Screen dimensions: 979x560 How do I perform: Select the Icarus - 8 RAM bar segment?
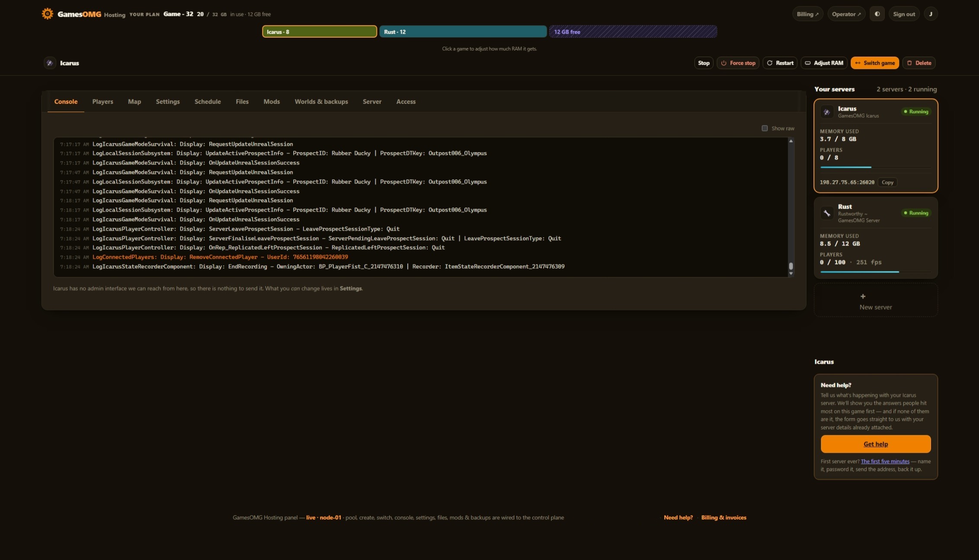pos(320,32)
